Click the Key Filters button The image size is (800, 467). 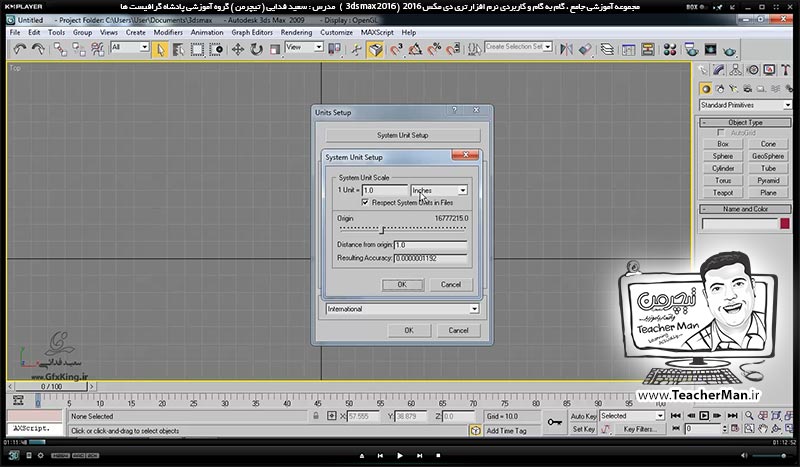639,429
